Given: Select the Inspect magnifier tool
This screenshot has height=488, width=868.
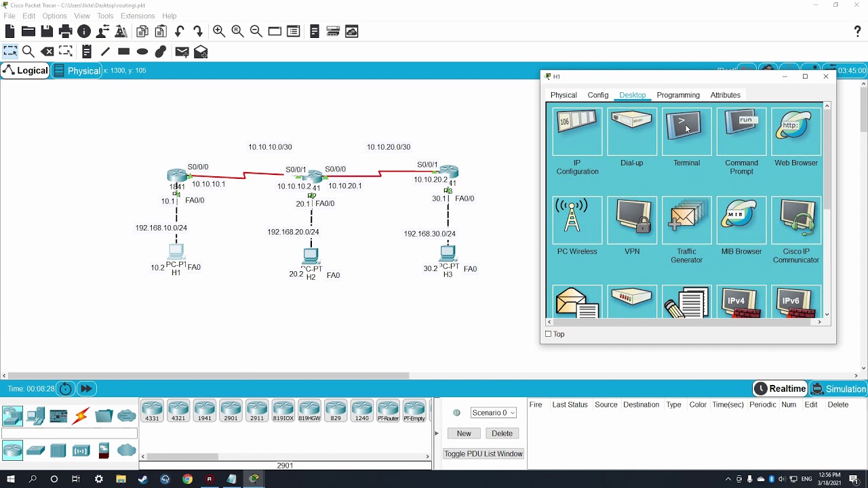Looking at the screenshot, I should 28,52.
